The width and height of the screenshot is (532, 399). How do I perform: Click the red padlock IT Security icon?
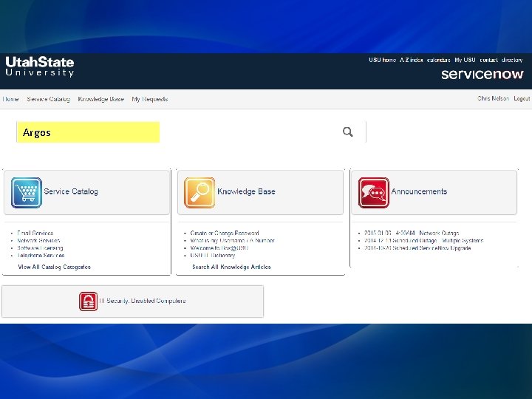88,301
